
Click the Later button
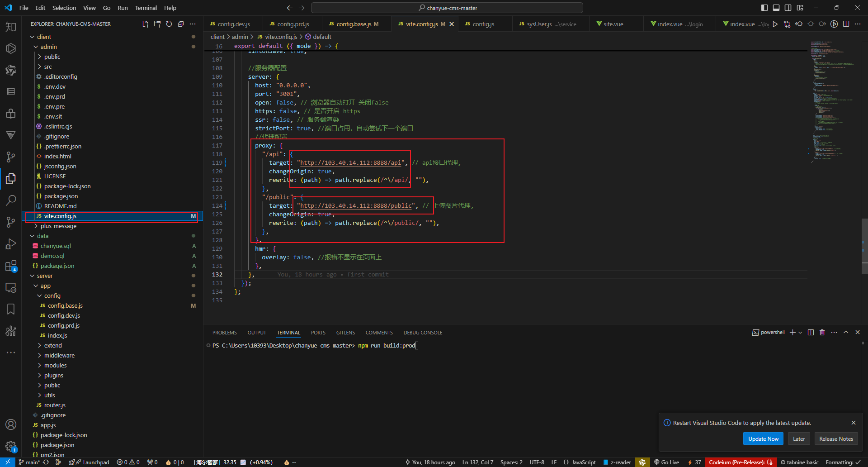(799, 438)
